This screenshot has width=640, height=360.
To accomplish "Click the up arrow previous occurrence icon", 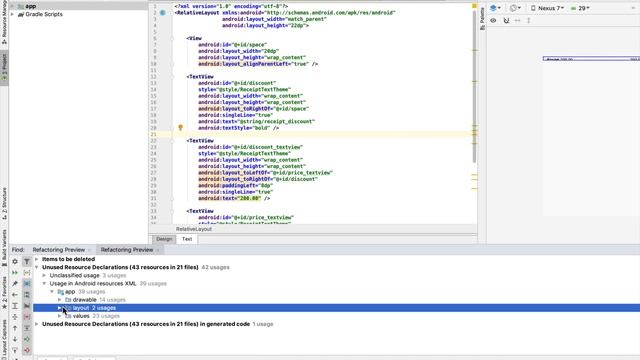I will [15, 328].
